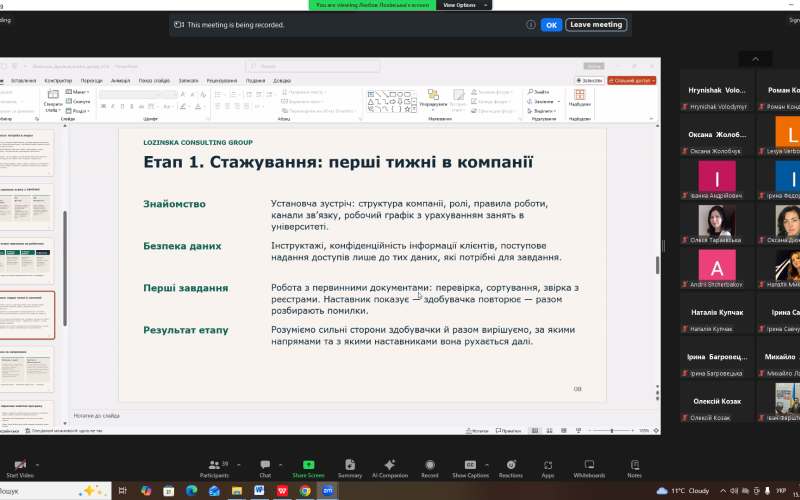800x500 pixels.
Task: Toggle bold (Ж) formatting in the ribbon
Action: [x=104, y=107]
